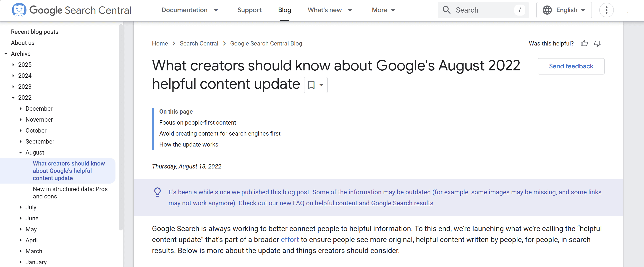The image size is (644, 267).
Task: Collapse the Archive section in sidebar
Action: pos(6,53)
